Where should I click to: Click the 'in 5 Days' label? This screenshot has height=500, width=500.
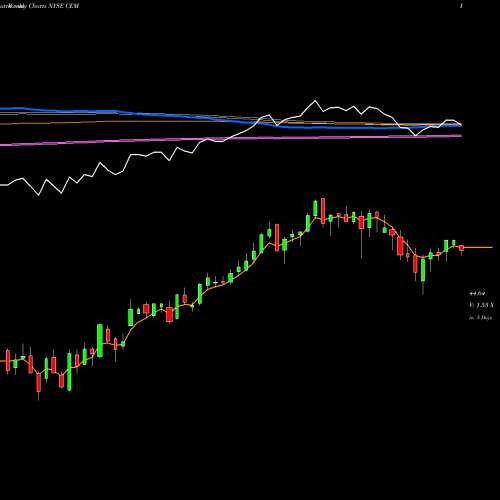click(480, 318)
